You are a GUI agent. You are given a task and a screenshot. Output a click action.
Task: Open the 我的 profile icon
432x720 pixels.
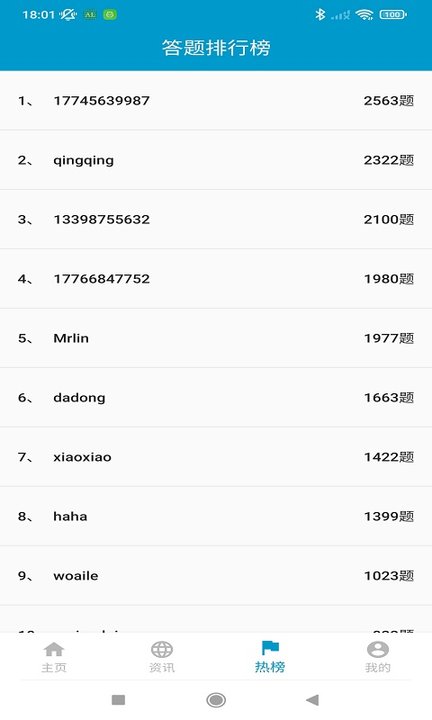(378, 649)
